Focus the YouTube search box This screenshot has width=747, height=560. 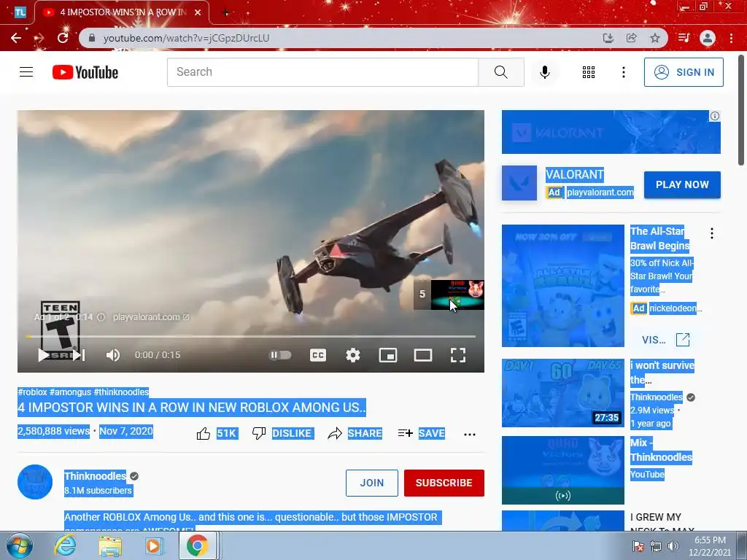coord(322,72)
